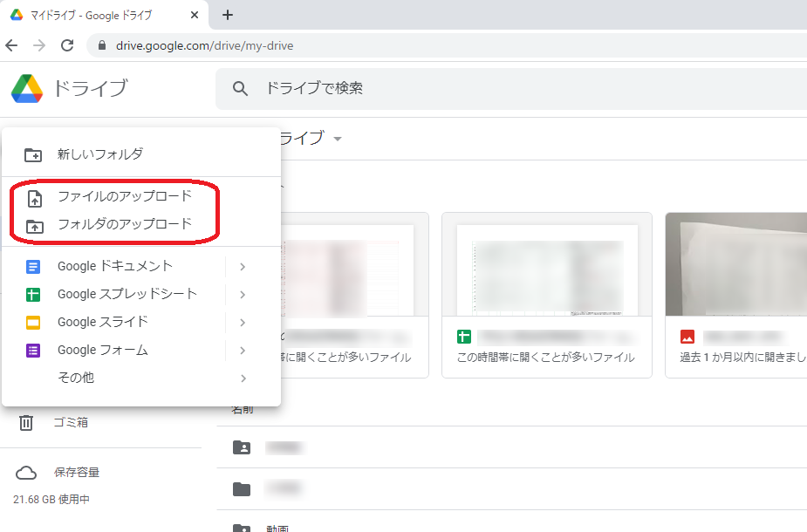
Task: Reload the page
Action: (67, 46)
